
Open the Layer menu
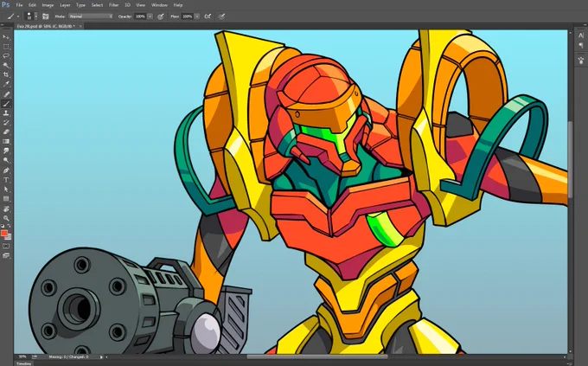coord(65,5)
